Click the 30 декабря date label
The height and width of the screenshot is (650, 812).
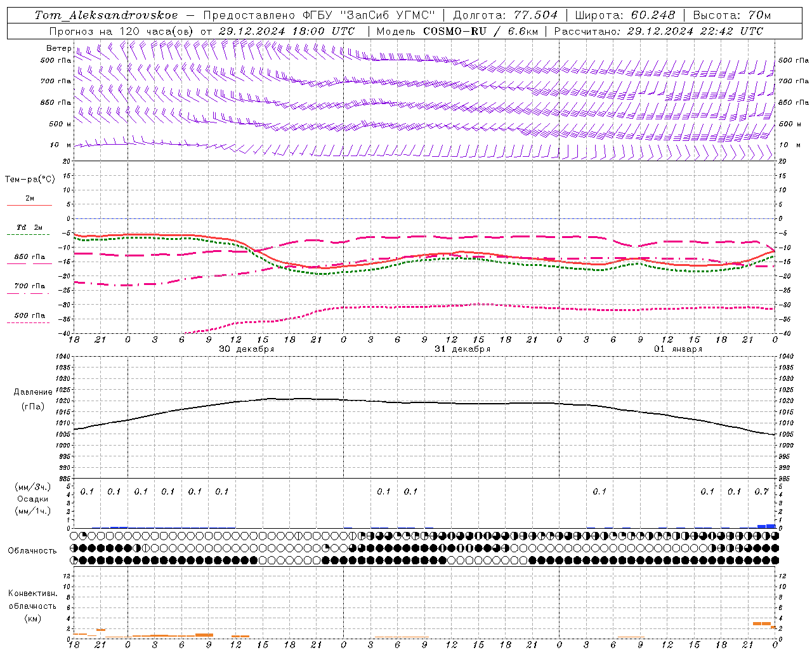pyautogui.click(x=246, y=349)
